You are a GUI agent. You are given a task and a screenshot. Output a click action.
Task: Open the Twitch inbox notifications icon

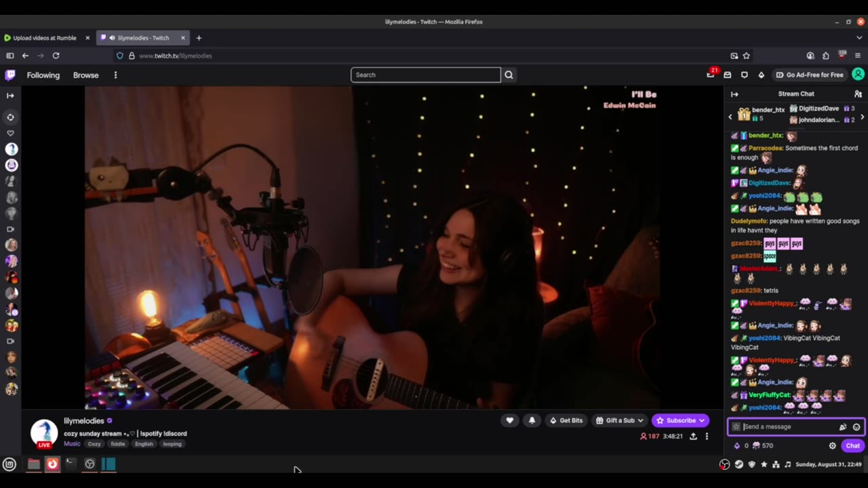pyautogui.click(x=728, y=75)
